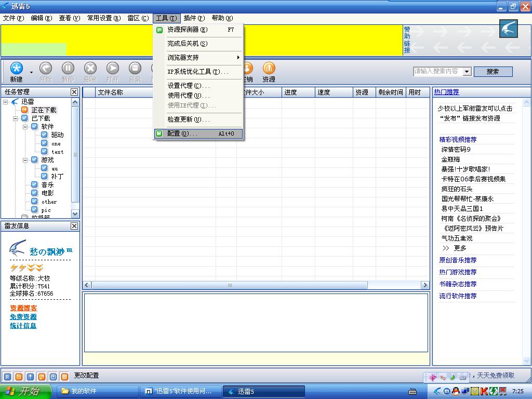Click the Maxthon browser tray icon
Screen dimensions: 532x399
(x=447, y=391)
